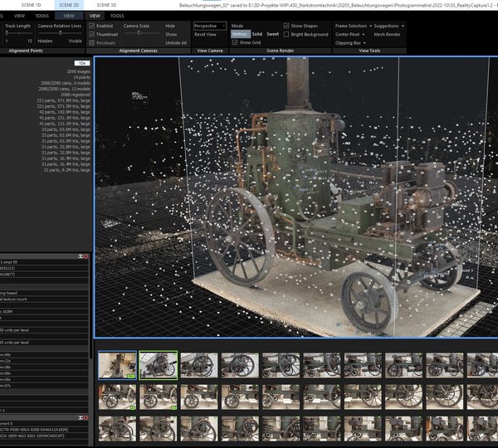The width and height of the screenshot is (498, 448).
Task: Click Mesh Render in View Tools
Action: [387, 34]
